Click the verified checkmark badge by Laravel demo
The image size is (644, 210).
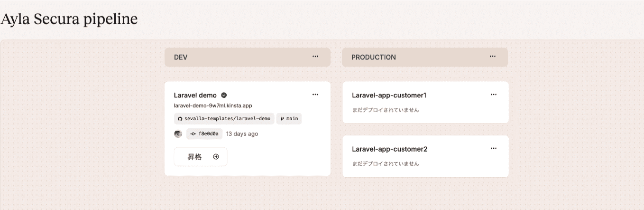point(224,95)
